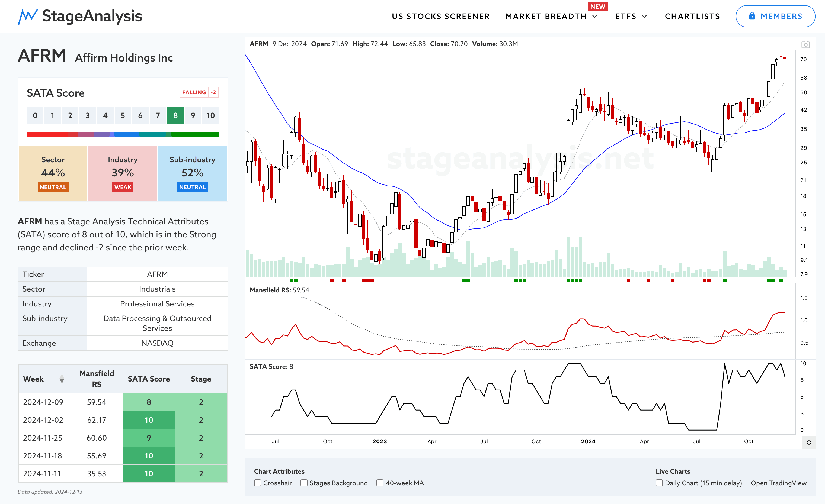825x504 pixels.
Task: Click the Professional Services industry value
Action: click(157, 304)
